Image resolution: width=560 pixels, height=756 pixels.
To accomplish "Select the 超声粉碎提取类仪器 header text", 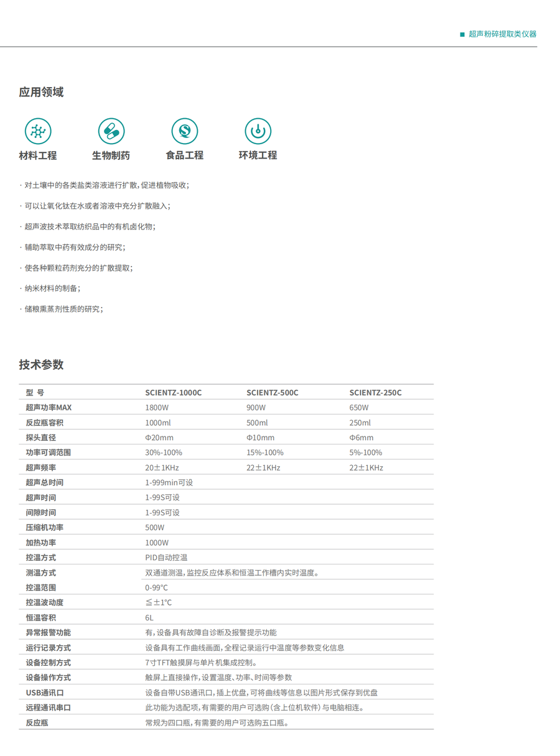I will (x=502, y=34).
